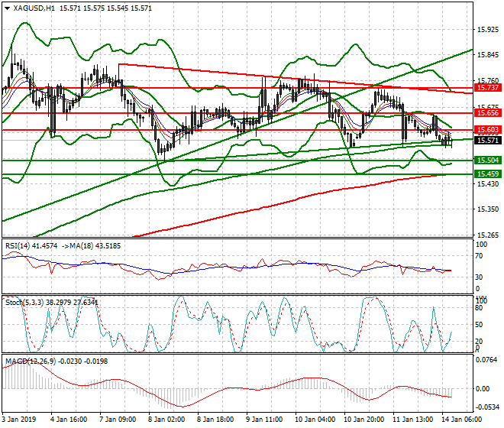Click the 15.350 price scale value
Screen dimensions: 504x428
tap(488, 209)
